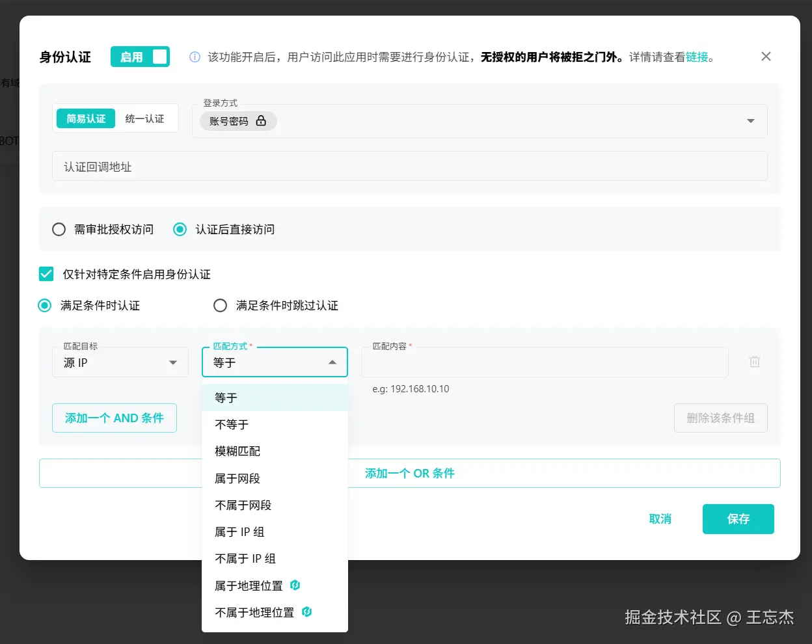
Task: Collapse the 匹配方式 等于 dropdown
Action: [275, 362]
